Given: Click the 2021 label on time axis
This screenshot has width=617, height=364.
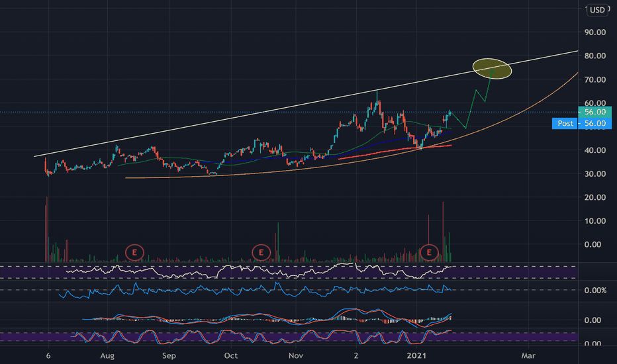Looking at the screenshot, I should 416,356.
